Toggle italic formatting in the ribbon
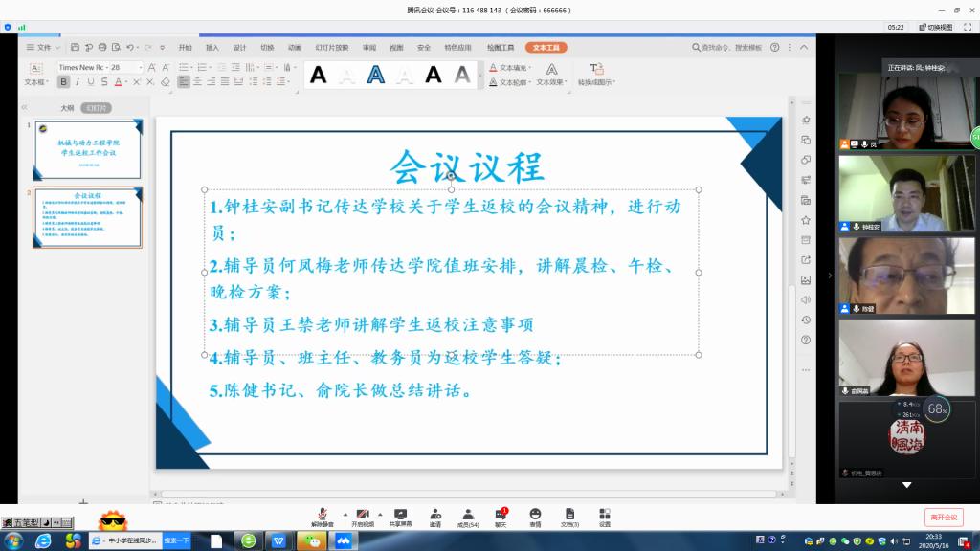Screen dimensions: 980x551 pos(78,82)
